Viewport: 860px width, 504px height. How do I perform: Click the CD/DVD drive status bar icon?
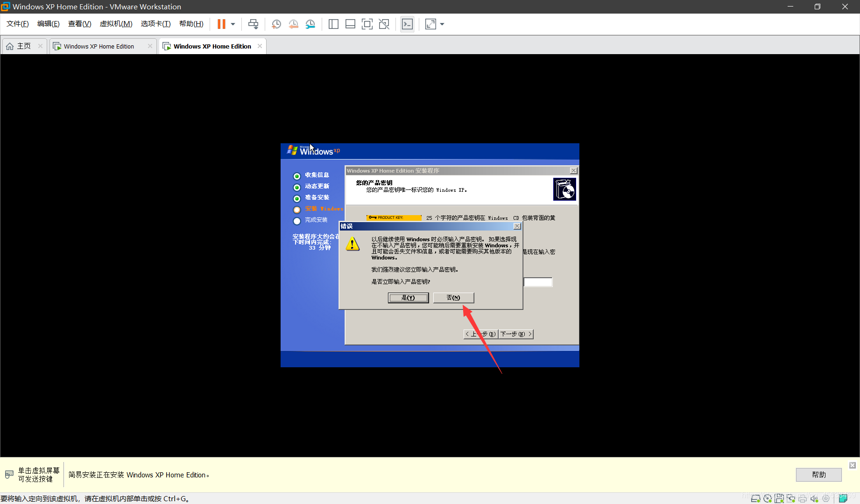coord(768,498)
